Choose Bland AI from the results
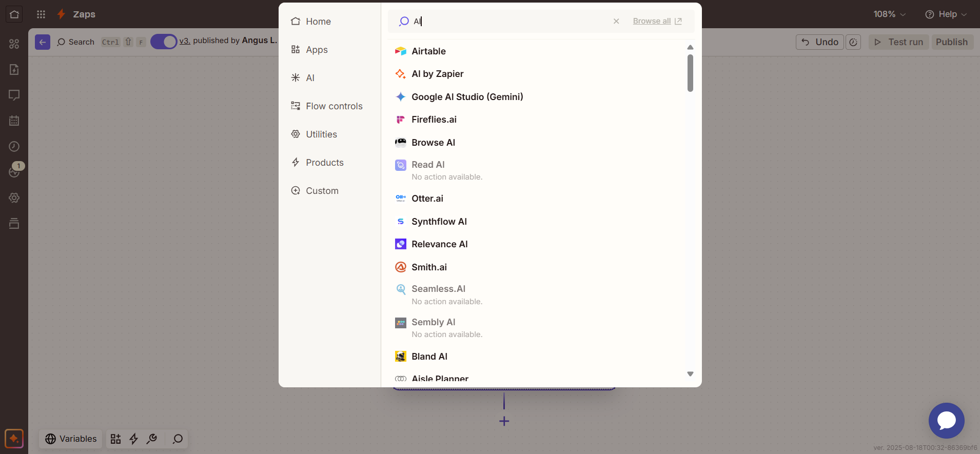The image size is (980, 454). [536, 357]
